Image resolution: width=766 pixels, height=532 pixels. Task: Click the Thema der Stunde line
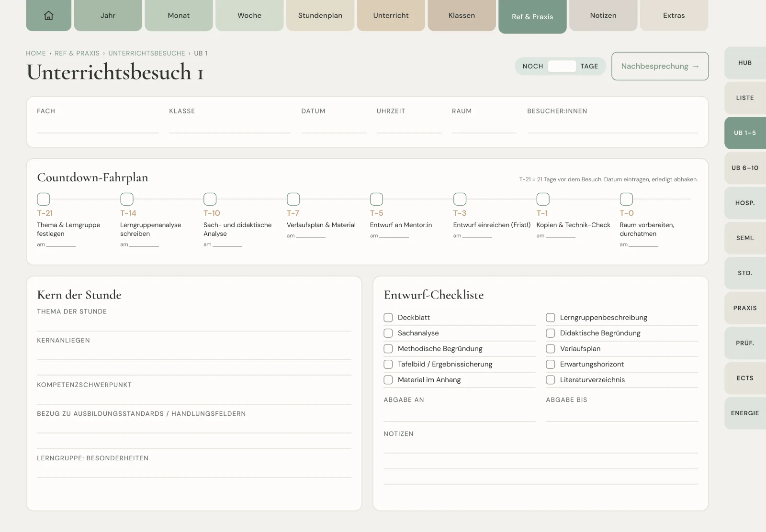pyautogui.click(x=194, y=324)
